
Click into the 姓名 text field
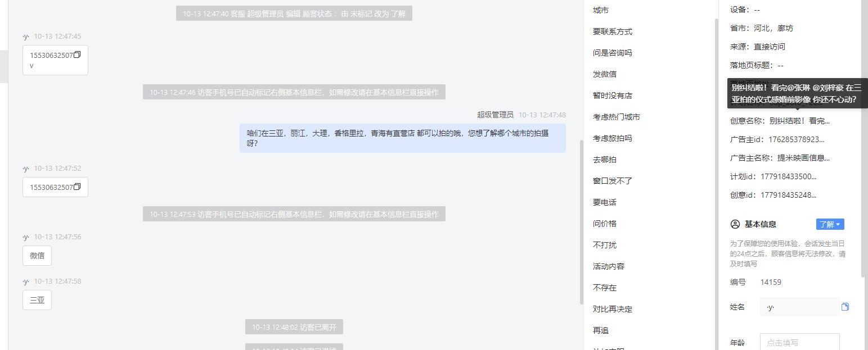point(799,307)
